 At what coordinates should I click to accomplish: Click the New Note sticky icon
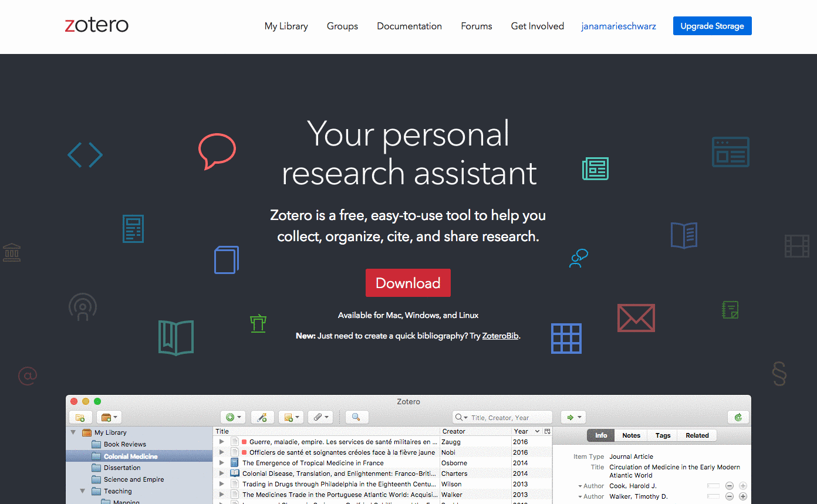coord(291,417)
